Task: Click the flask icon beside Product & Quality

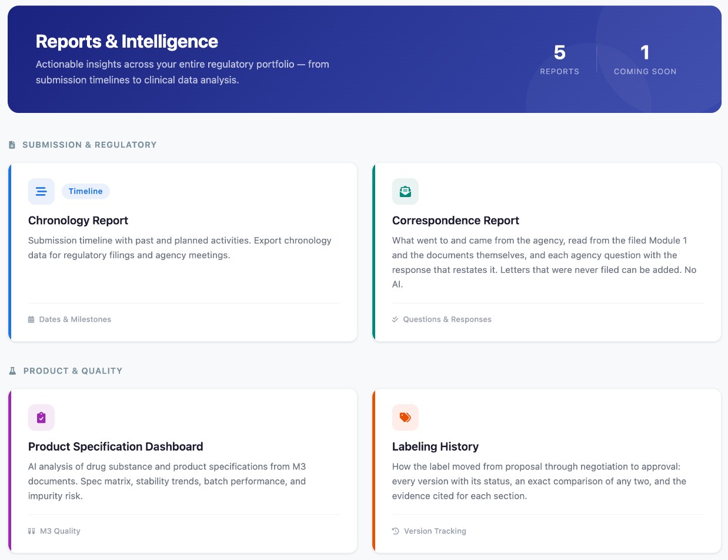Action: [x=12, y=371]
